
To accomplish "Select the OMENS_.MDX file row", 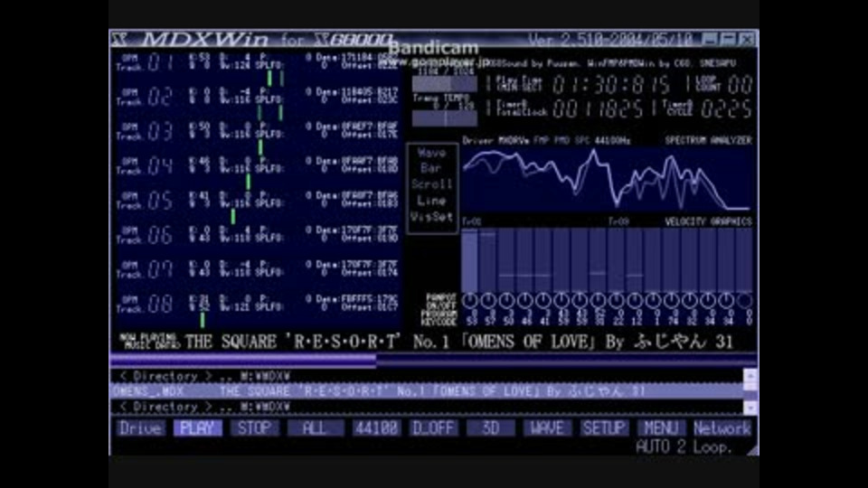I will coord(426,391).
